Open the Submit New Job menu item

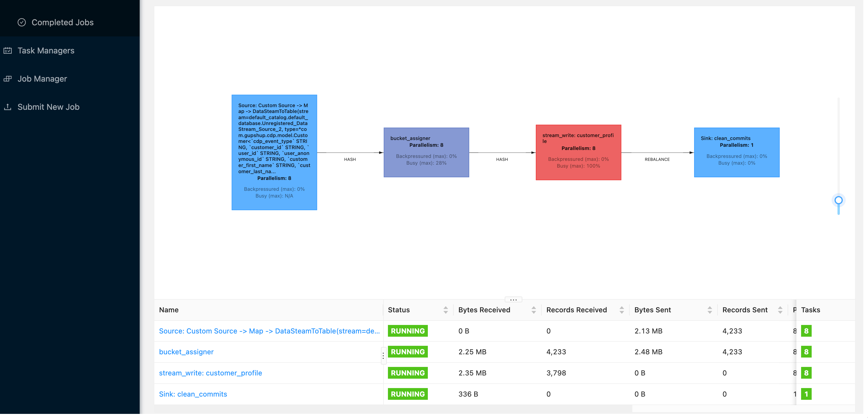[x=48, y=107]
